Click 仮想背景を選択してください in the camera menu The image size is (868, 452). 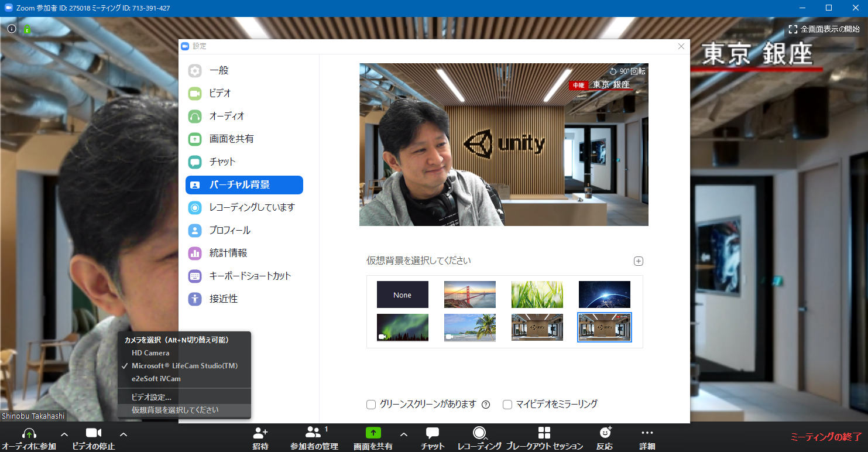point(184,410)
